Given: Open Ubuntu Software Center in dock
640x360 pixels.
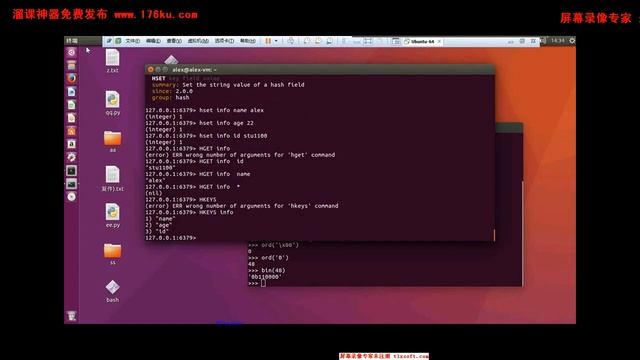Looking at the screenshot, I should (x=71, y=131).
